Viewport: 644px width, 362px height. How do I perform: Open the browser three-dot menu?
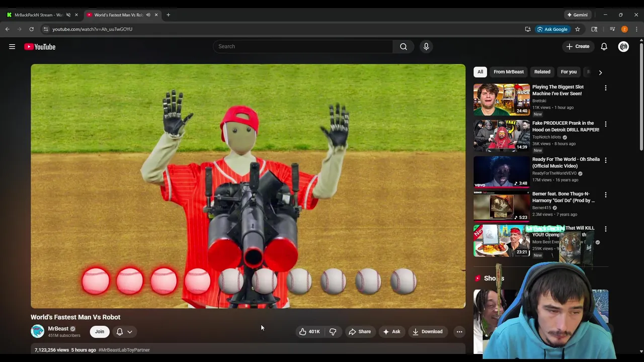pos(636,29)
